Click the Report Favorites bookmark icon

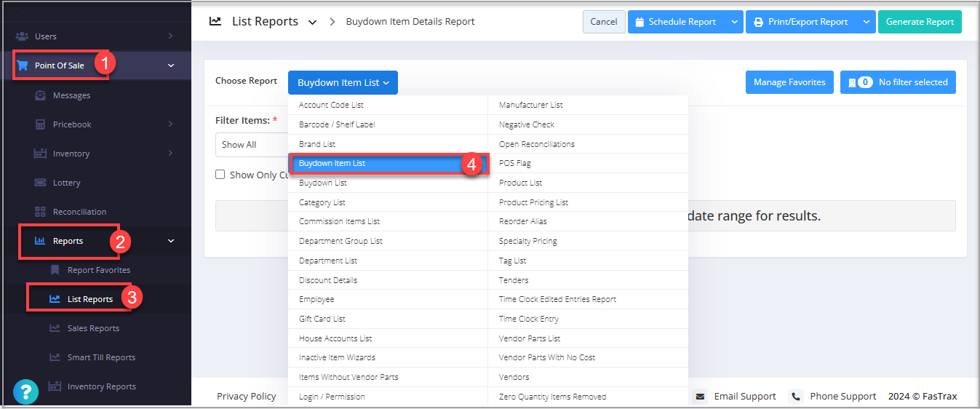(55, 270)
